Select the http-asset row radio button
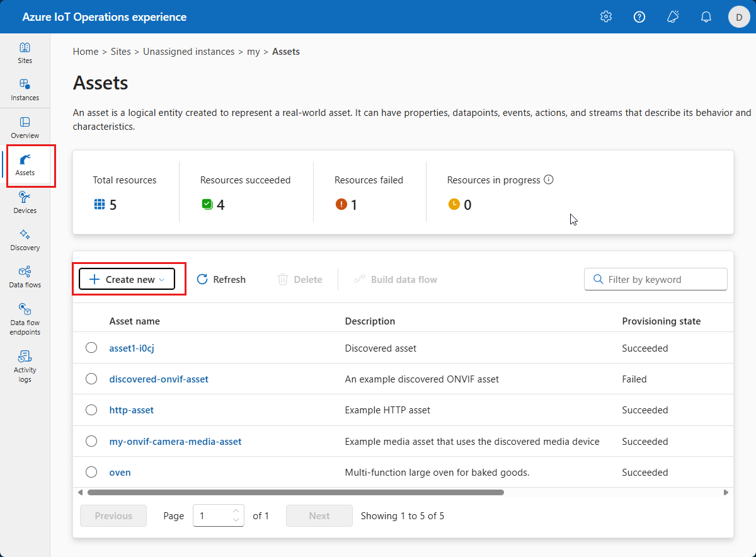Viewport: 756px width, 557px height. tap(91, 410)
